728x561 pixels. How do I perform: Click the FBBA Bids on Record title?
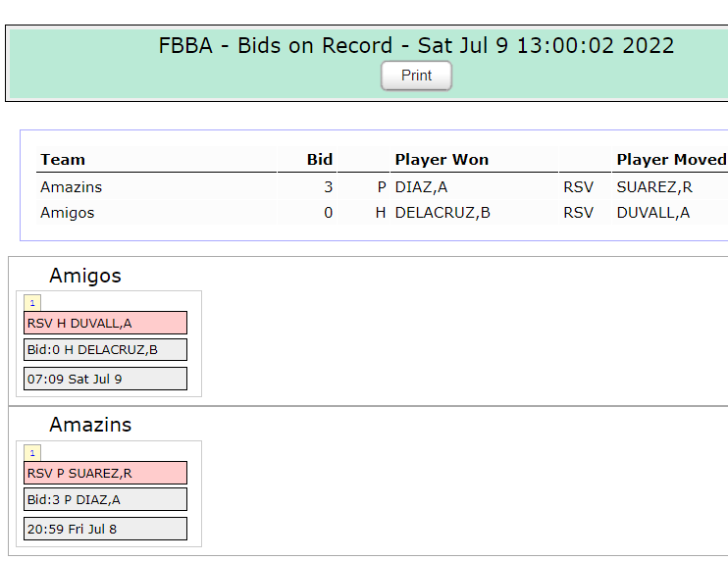coord(416,45)
